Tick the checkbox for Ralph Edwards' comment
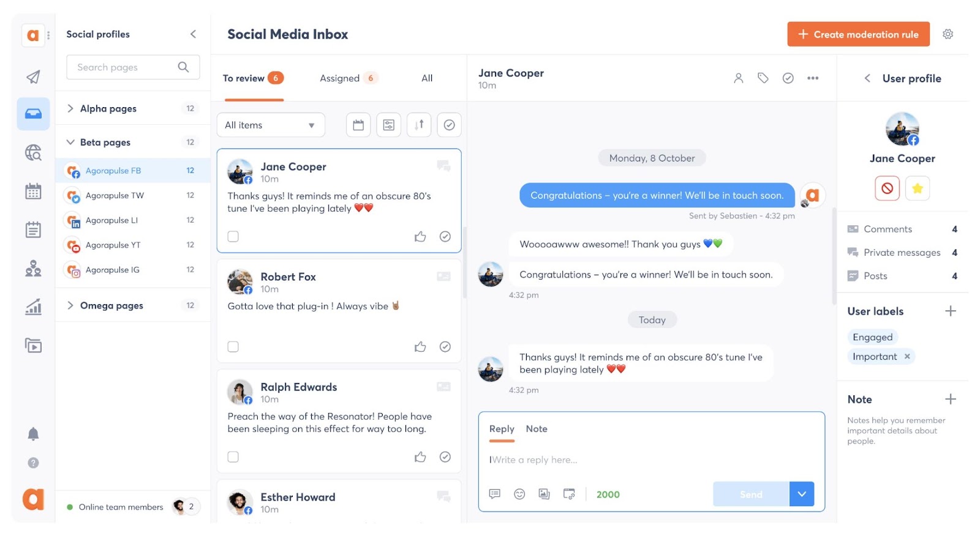 (233, 457)
